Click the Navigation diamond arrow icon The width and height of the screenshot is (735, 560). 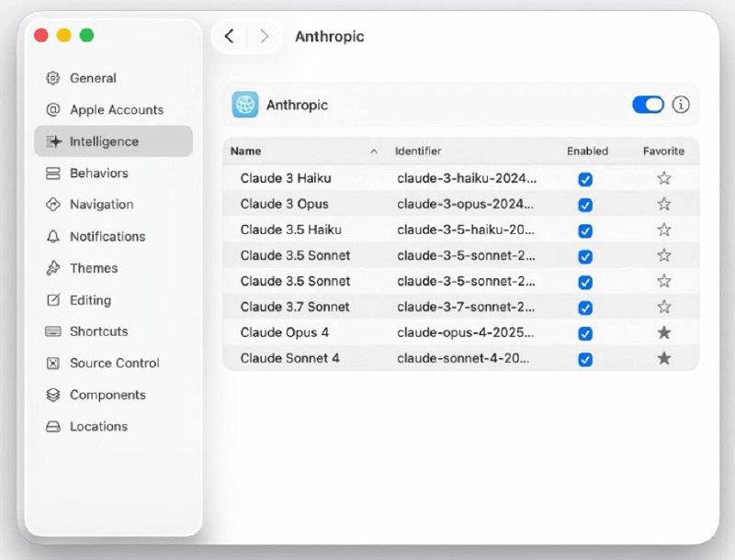[53, 205]
